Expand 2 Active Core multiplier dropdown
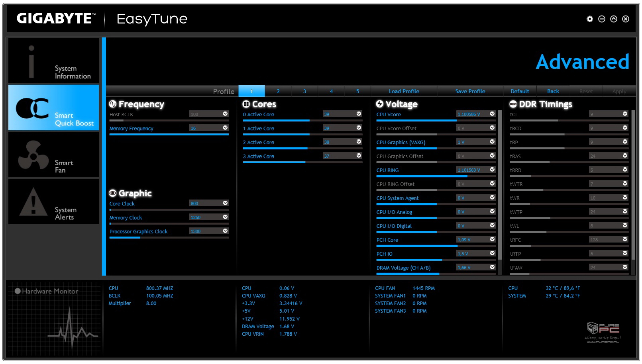 tap(359, 142)
